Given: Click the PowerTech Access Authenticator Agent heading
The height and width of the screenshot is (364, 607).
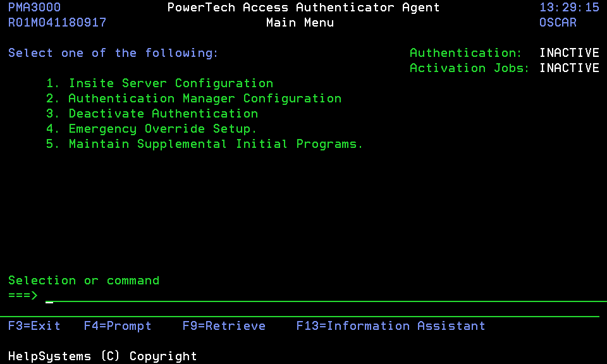Looking at the screenshot, I should pos(303,8).
